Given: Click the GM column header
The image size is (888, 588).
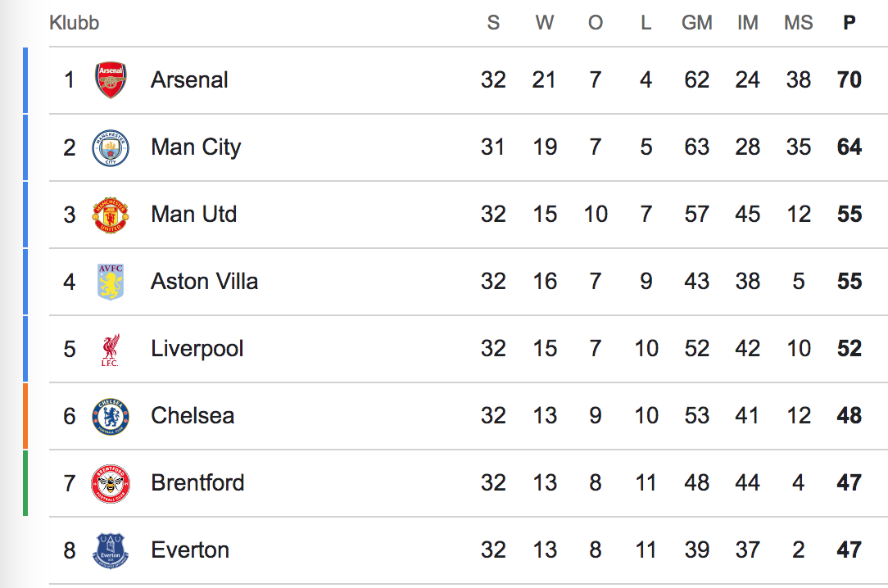Looking at the screenshot, I should [x=697, y=23].
